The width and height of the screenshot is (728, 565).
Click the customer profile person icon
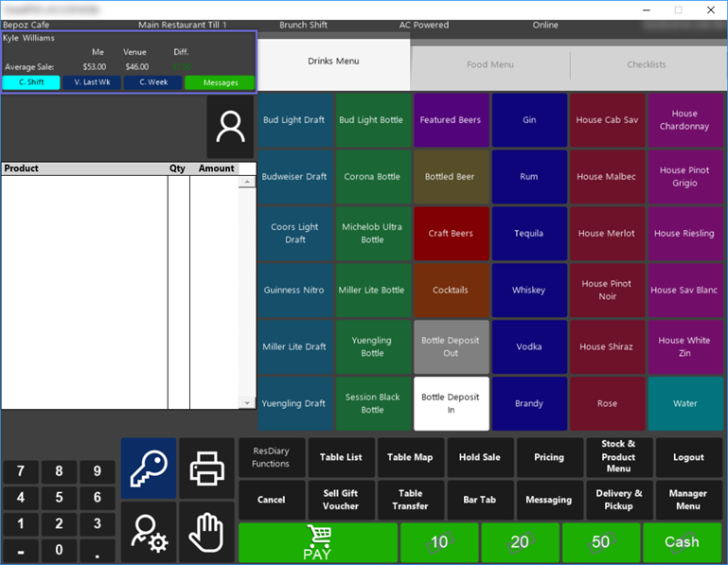[x=230, y=127]
